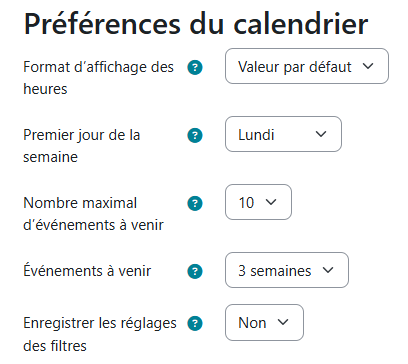Expand the dropdown showing 10
The image size is (408, 364).
pos(258,202)
